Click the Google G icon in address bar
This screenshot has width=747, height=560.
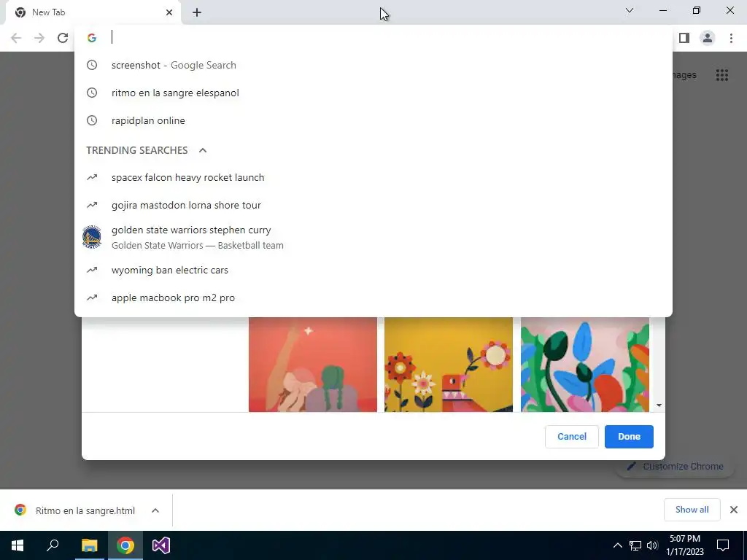pos(92,38)
